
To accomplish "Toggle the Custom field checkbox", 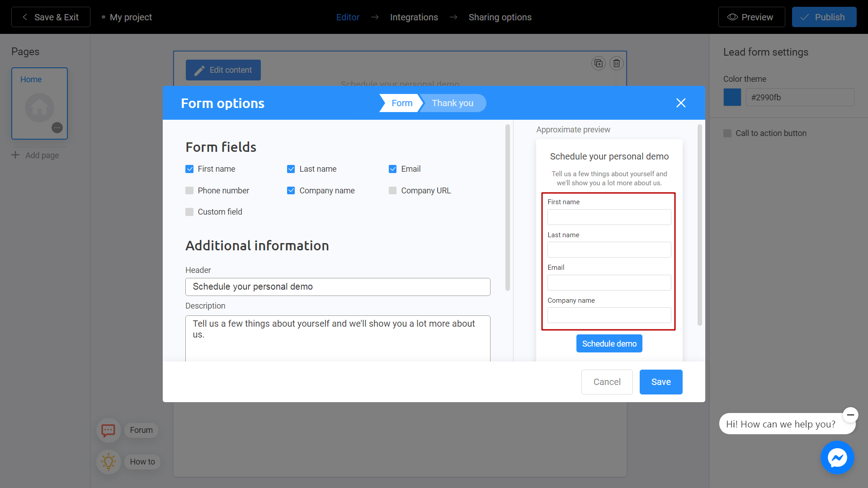I will 189,211.
